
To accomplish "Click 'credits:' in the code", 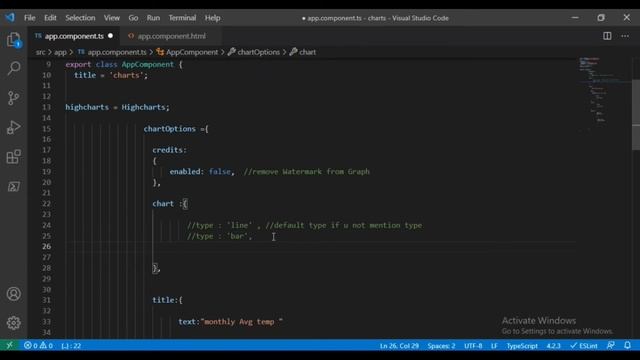I will click(169, 150).
